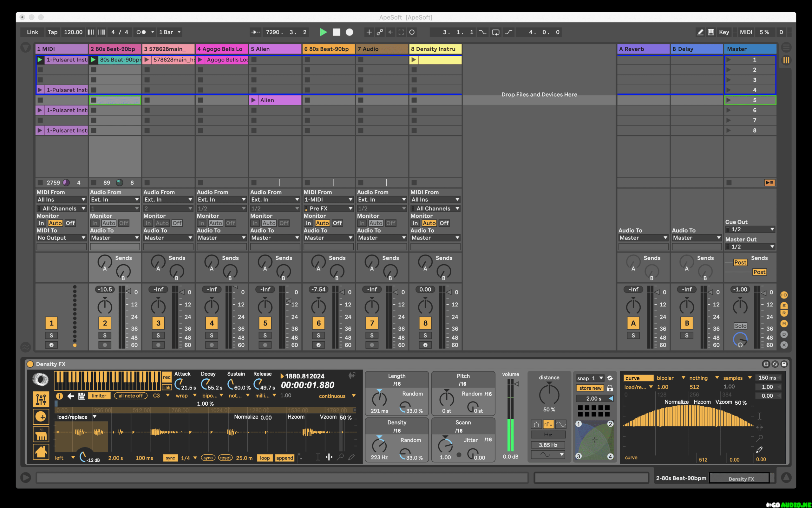Start playback with the green play button
Viewport: 812px width, 508px height.
(323, 32)
